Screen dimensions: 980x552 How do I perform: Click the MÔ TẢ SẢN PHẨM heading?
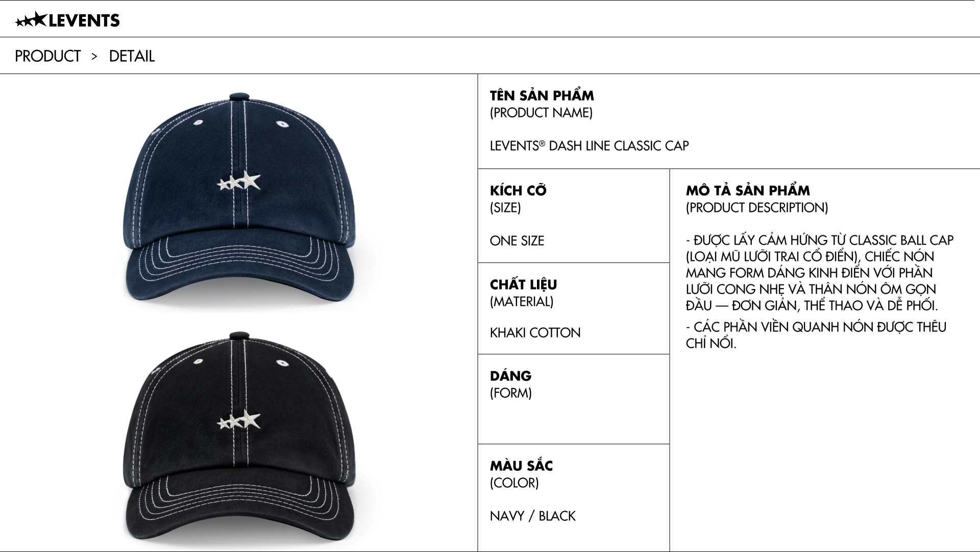tap(748, 190)
